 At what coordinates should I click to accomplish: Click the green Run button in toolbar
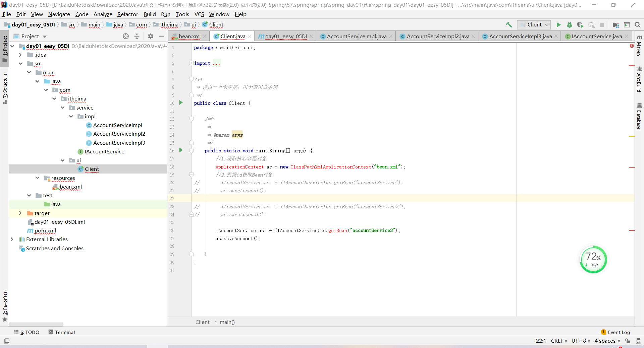558,25
